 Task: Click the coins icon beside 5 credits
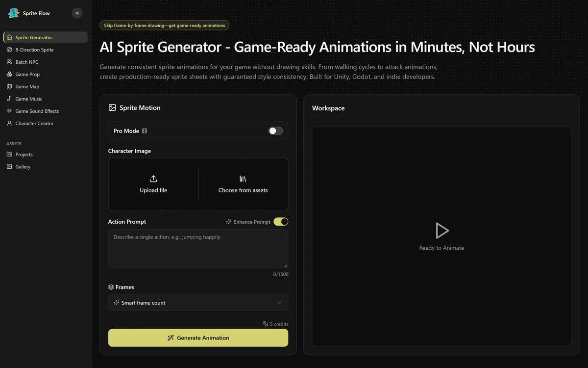(265, 324)
